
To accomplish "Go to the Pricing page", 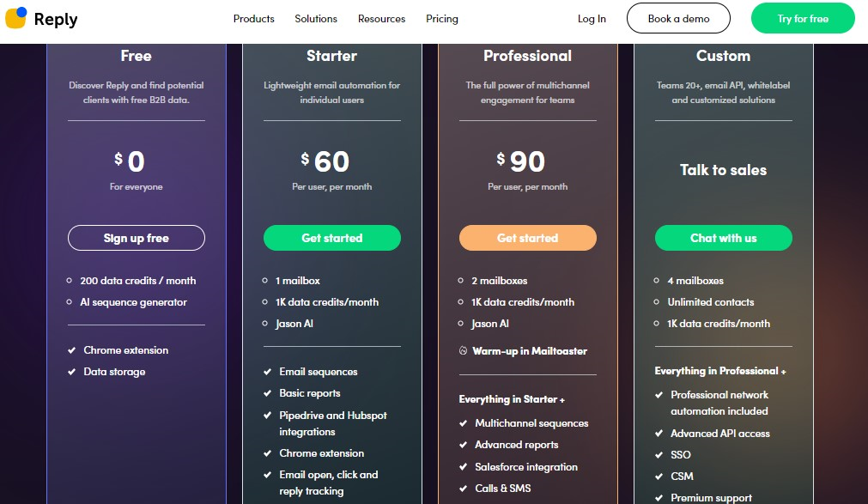I will tap(442, 19).
